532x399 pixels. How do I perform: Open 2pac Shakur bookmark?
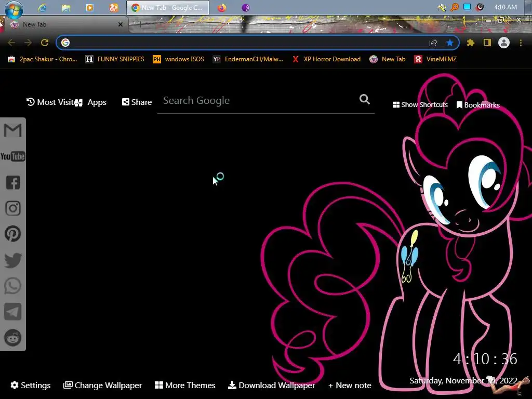click(43, 59)
